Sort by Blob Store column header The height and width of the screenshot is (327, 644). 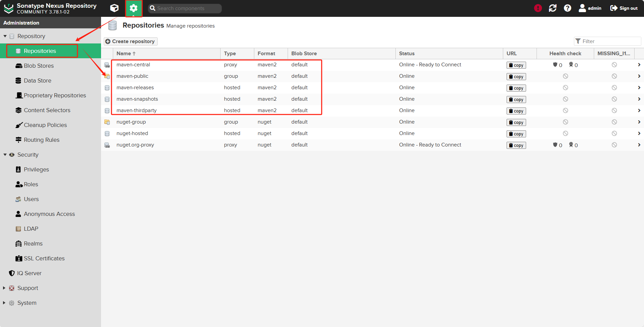click(342, 54)
